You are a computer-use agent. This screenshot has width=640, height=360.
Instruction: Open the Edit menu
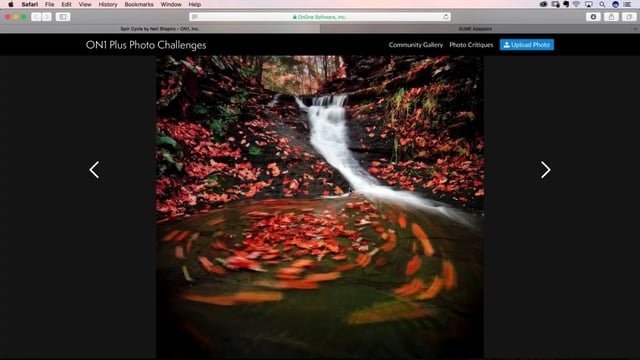click(x=66, y=4)
